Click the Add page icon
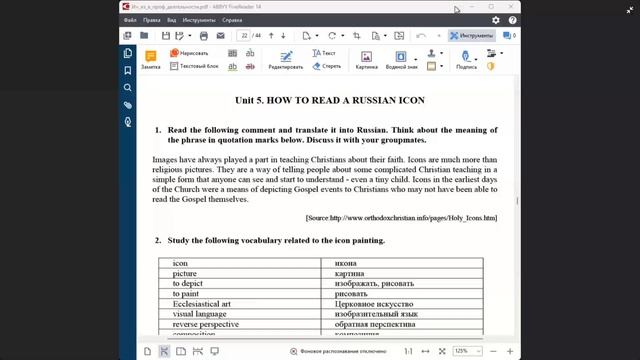 pos(307,36)
